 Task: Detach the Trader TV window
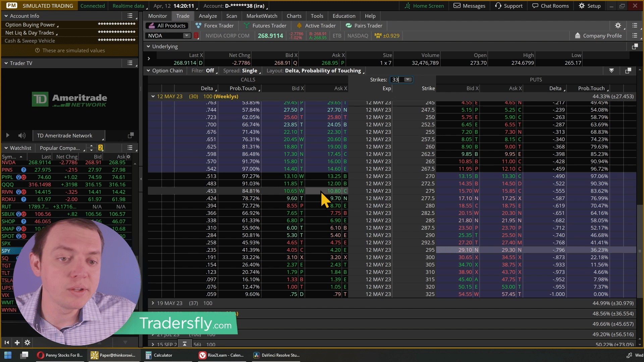[131, 135]
